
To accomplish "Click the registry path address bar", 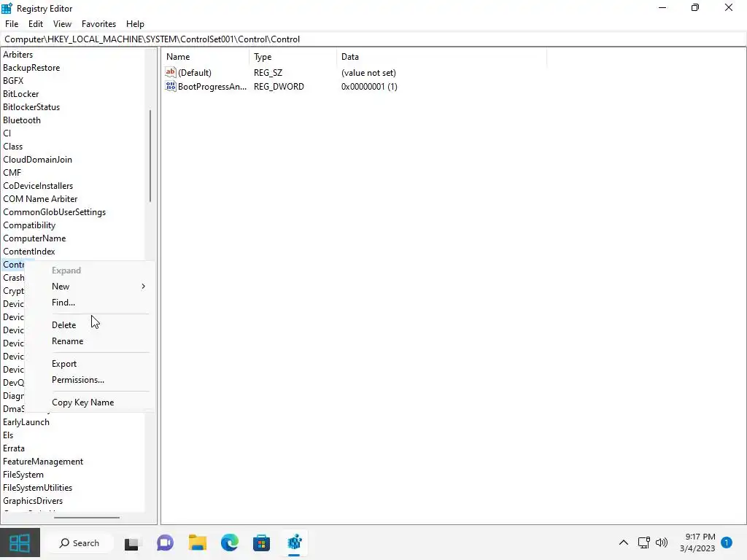I will point(373,39).
